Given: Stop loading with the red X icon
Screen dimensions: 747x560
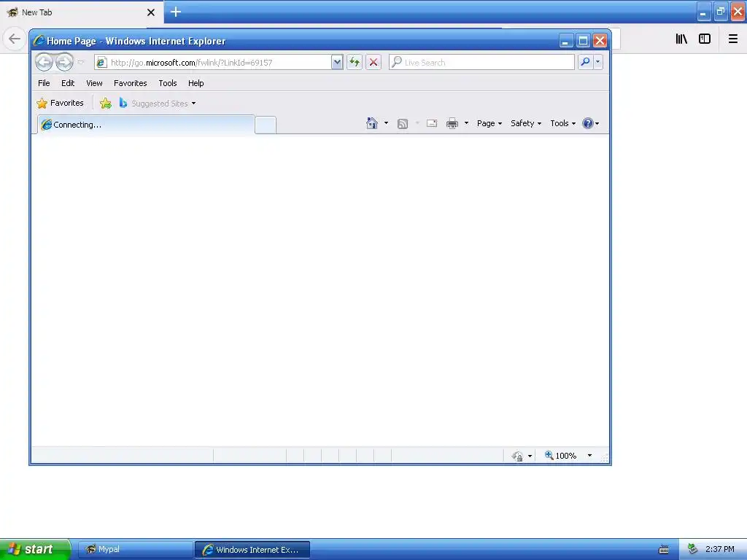Looking at the screenshot, I should click(x=373, y=62).
